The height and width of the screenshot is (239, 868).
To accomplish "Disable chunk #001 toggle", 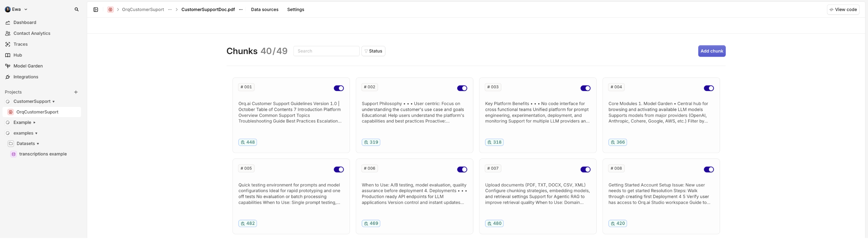I will (x=339, y=88).
